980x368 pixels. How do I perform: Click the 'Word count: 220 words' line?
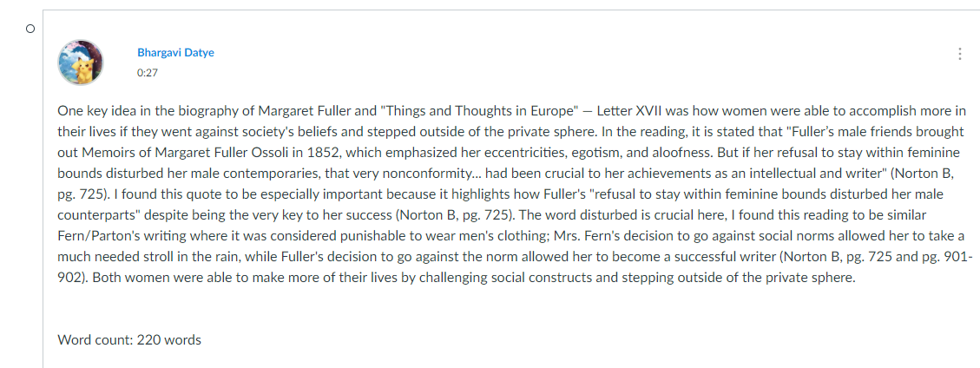129,340
